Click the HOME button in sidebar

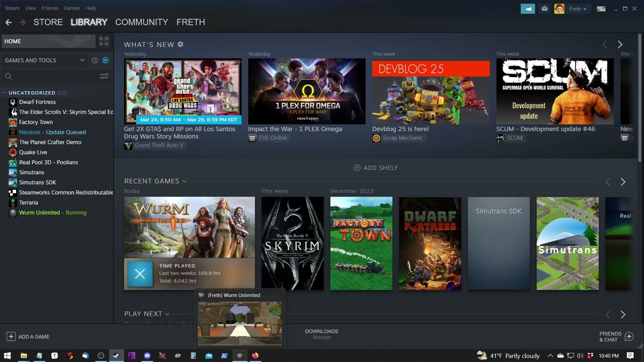tap(48, 41)
